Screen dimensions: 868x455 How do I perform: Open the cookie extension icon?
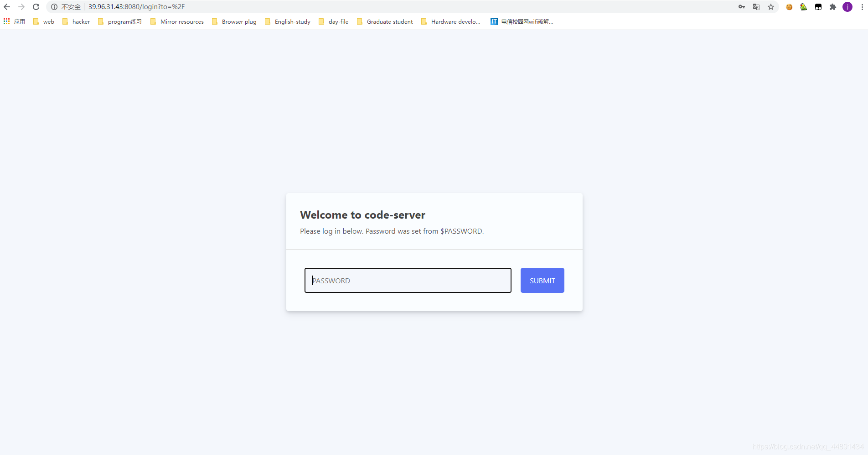[x=789, y=7]
